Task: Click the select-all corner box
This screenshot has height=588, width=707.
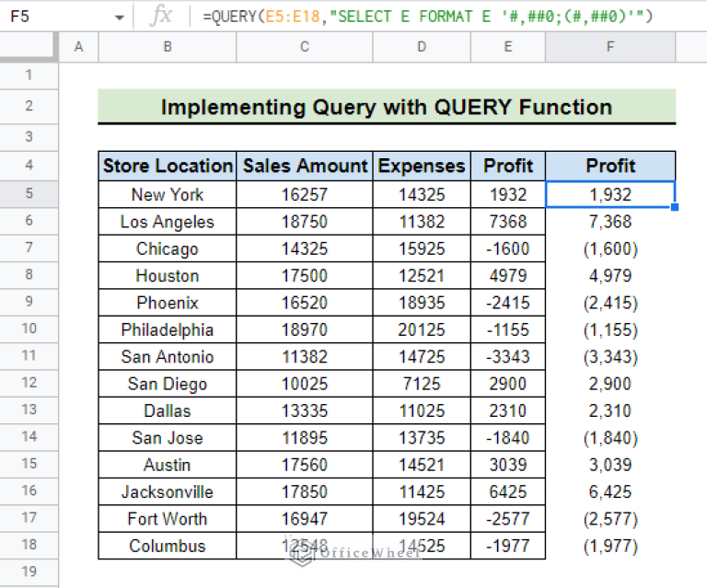Action: 29,47
